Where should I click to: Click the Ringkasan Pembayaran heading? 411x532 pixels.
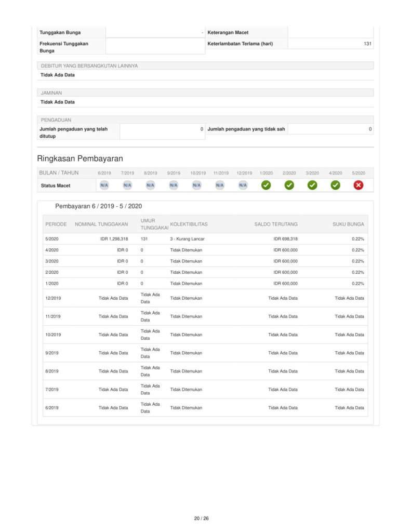[x=79, y=158]
